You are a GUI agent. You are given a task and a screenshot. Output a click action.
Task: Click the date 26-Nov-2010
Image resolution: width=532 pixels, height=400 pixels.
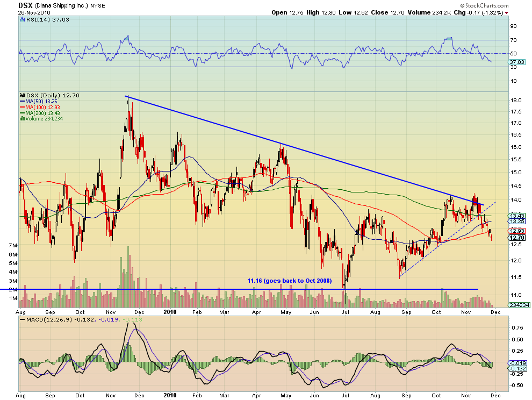pyautogui.click(x=34, y=12)
